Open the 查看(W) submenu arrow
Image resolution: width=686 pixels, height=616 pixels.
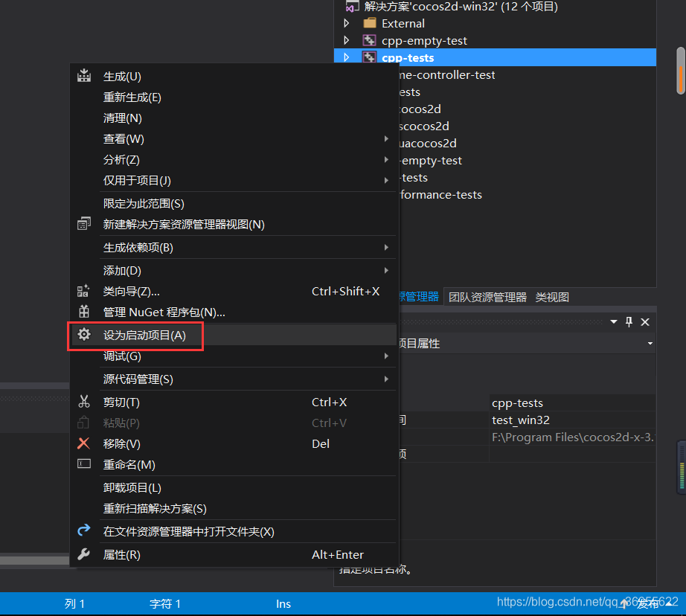pyautogui.click(x=386, y=138)
